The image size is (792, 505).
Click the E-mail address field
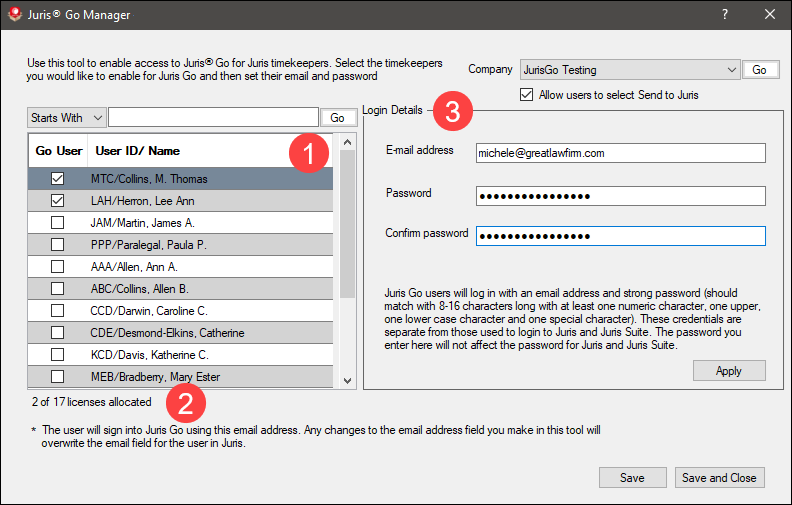point(620,153)
